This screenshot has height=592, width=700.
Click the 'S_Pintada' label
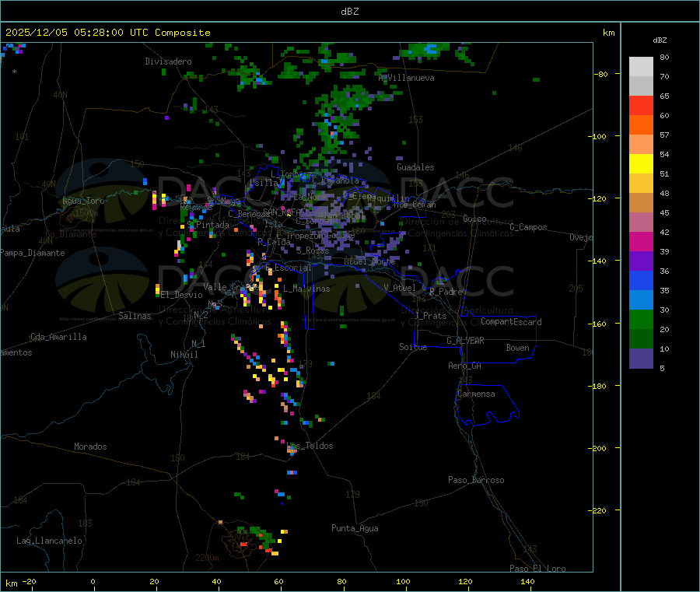coord(208,225)
